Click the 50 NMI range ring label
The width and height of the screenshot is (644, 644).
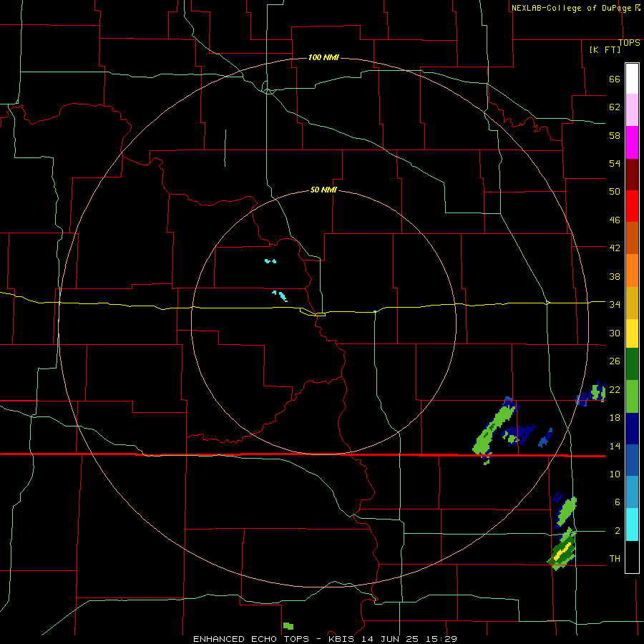click(x=323, y=190)
